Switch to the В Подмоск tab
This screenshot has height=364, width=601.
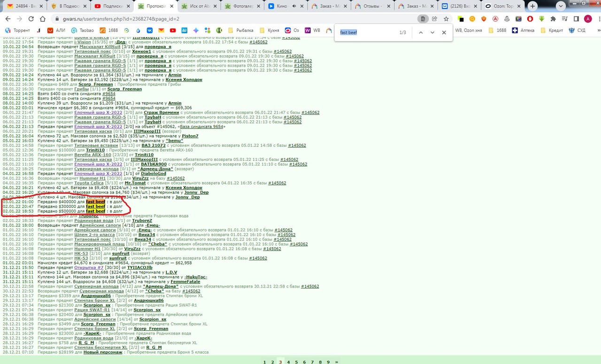(x=68, y=6)
